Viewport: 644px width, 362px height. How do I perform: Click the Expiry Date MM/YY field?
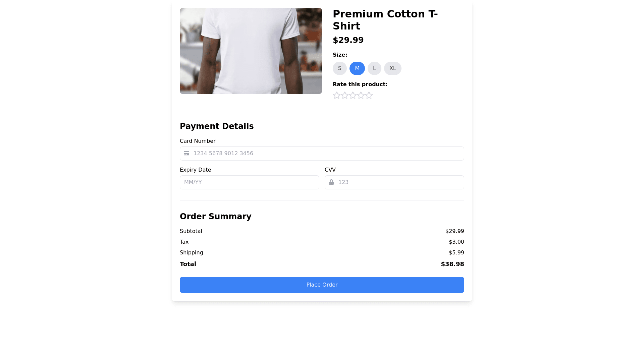(250, 182)
